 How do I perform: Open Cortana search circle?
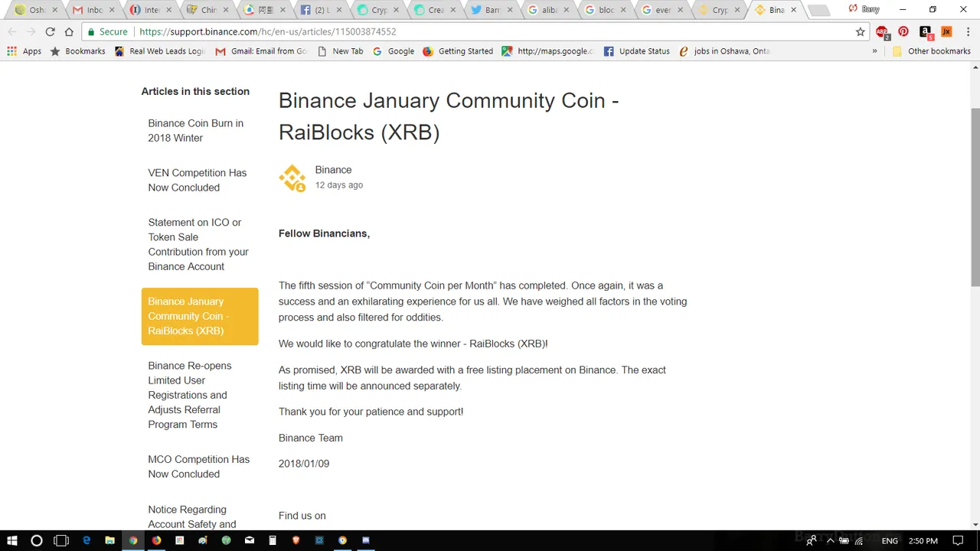pos(36,540)
